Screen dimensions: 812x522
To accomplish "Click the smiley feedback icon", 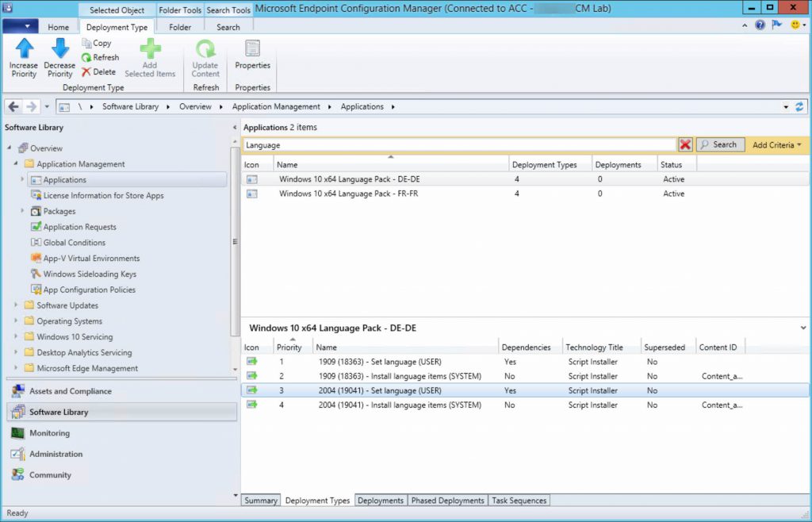I will pyautogui.click(x=795, y=25).
